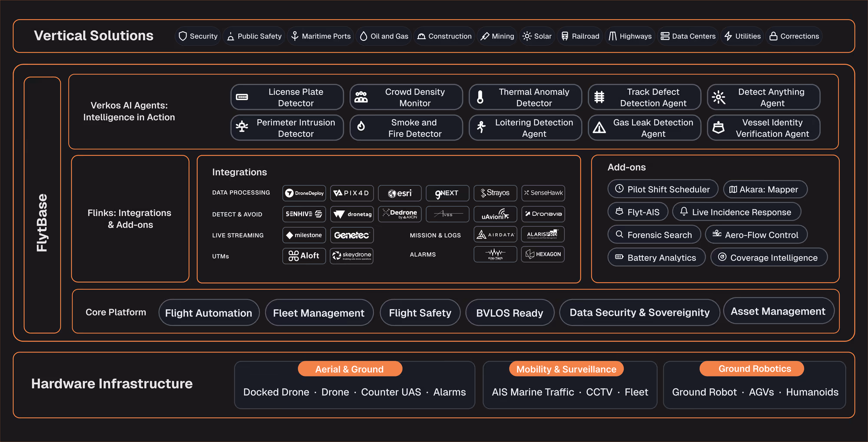
Task: Select the Flight Safety pill
Action: point(420,313)
